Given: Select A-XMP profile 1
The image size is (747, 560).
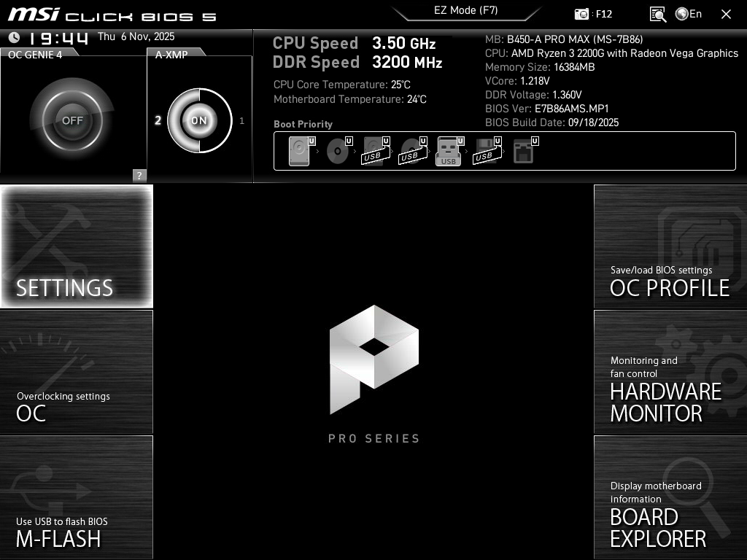Looking at the screenshot, I should click(x=241, y=121).
